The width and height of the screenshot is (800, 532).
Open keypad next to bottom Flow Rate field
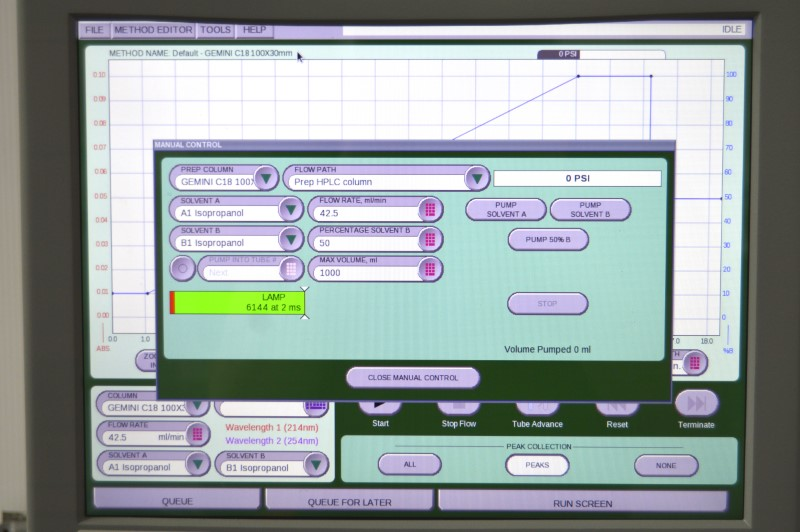196,434
